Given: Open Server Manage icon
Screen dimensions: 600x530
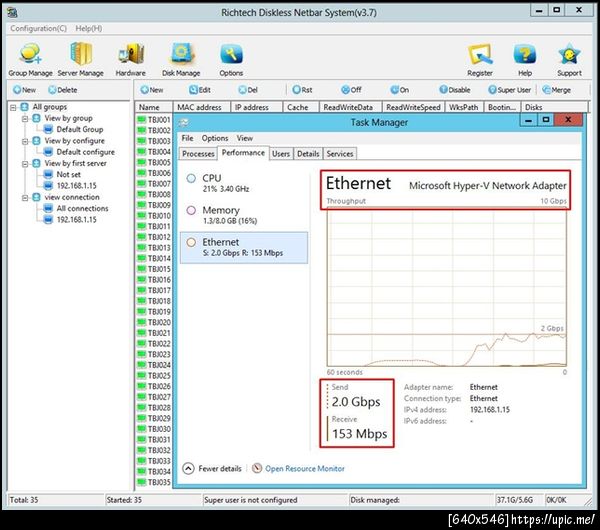Looking at the screenshot, I should [x=81, y=59].
